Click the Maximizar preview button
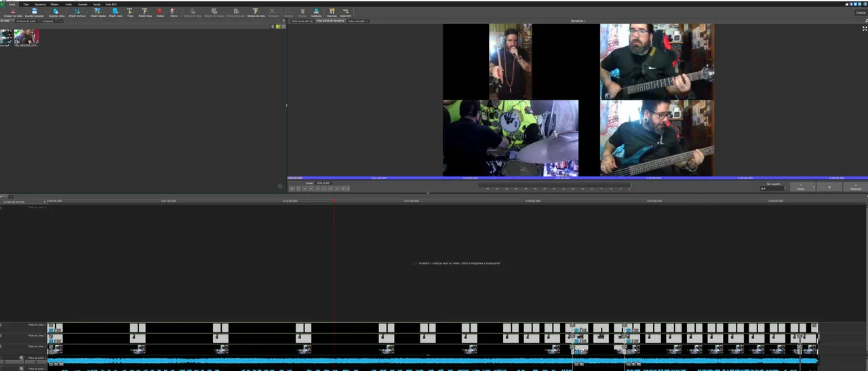 (x=855, y=187)
